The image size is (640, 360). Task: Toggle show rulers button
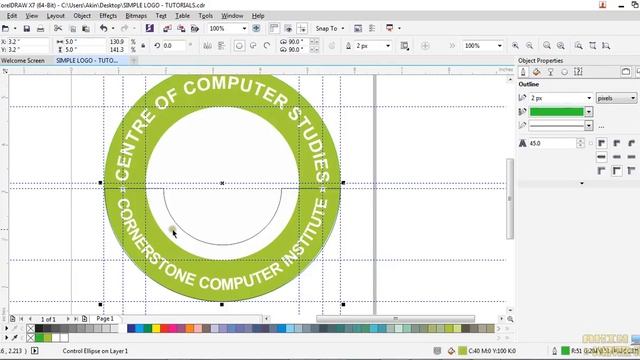click(x=274, y=28)
